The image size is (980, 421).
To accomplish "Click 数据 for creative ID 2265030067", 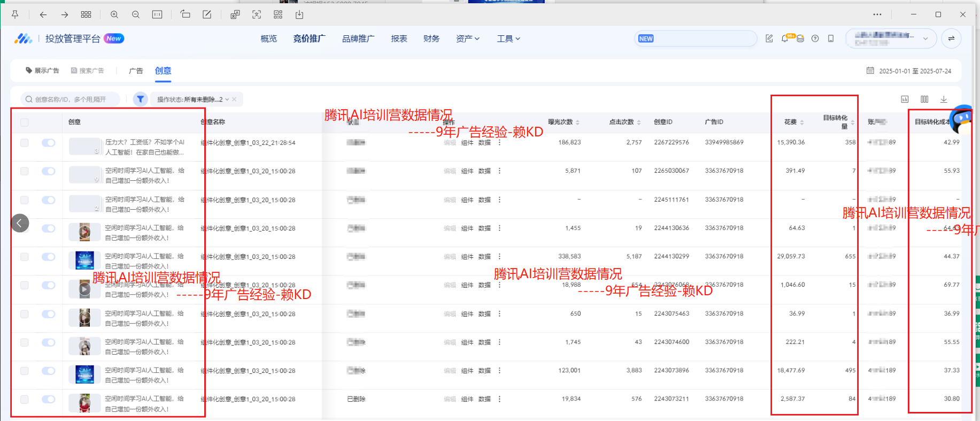I will pyautogui.click(x=484, y=171).
